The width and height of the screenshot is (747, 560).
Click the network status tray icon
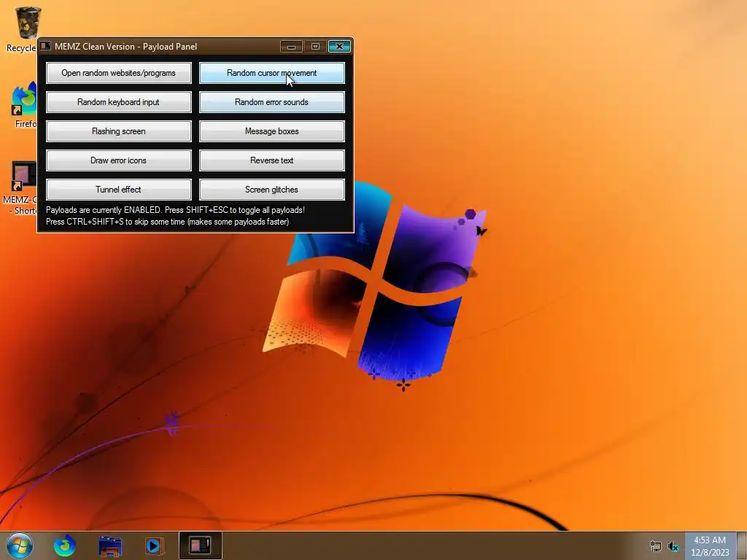(656, 547)
